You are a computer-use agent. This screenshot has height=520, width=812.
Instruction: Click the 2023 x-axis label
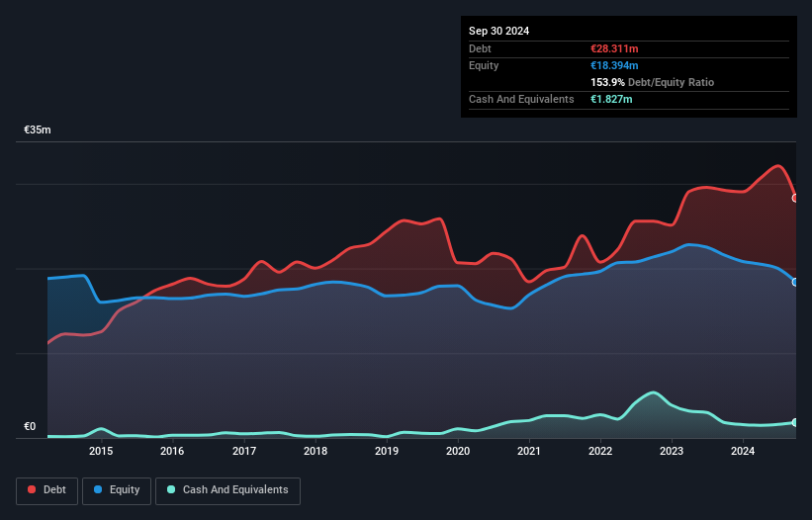[672, 451]
